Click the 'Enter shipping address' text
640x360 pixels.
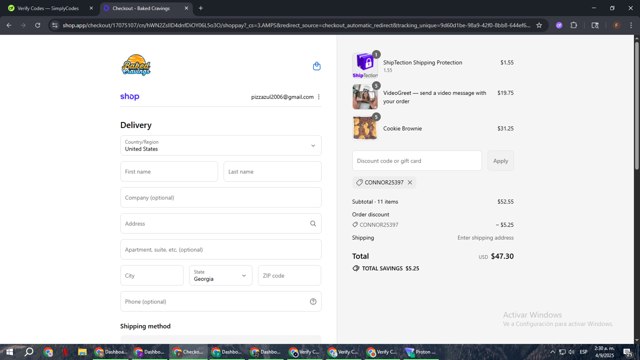[485, 238]
